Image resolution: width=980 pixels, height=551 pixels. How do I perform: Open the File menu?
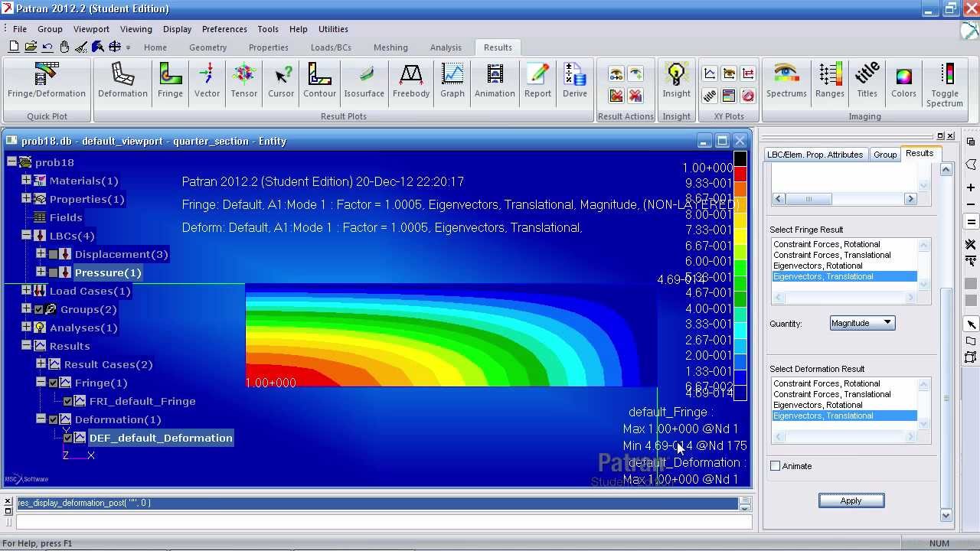(x=19, y=29)
